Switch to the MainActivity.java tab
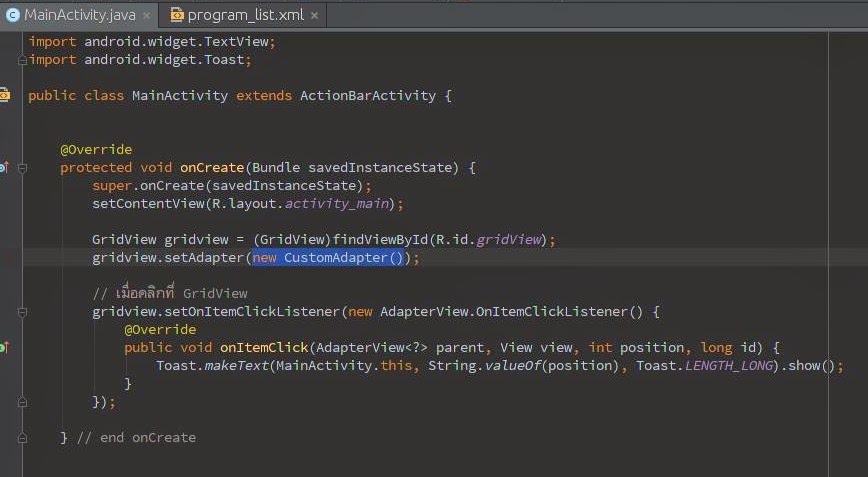Viewport: 868px width, 477px height. coord(79,15)
